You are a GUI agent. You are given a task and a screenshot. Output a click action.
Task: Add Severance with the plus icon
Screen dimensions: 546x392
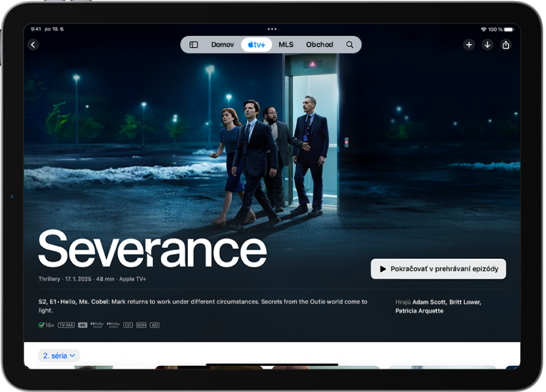469,45
